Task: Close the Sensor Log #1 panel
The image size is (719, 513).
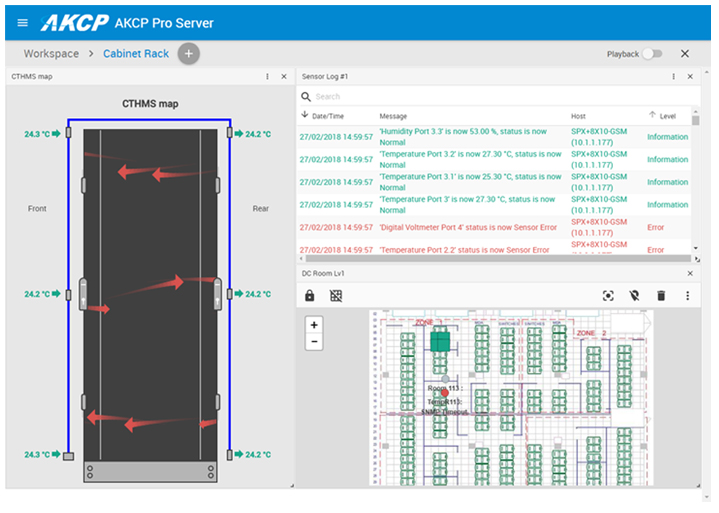Action: (690, 77)
